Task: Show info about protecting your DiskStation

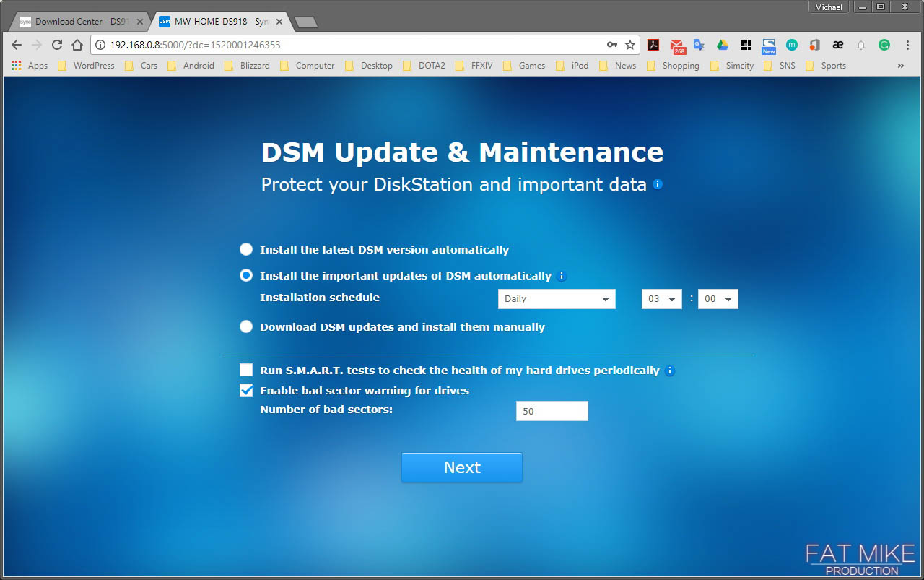Action: 657,184
